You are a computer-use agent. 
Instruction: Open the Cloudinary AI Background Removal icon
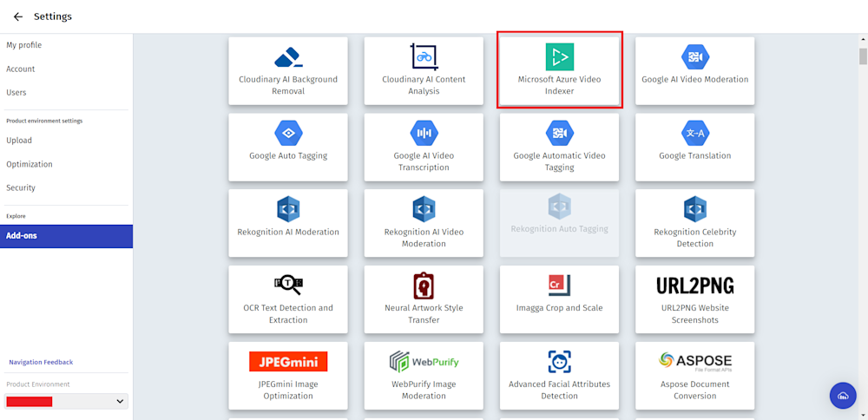(x=288, y=57)
